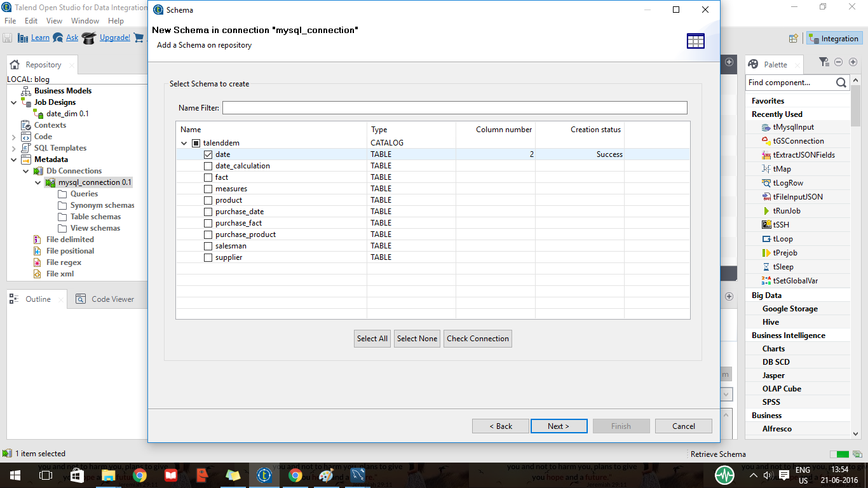Expand the Code node in the Repository tree
This screenshot has width=868, height=488.
click(13, 136)
